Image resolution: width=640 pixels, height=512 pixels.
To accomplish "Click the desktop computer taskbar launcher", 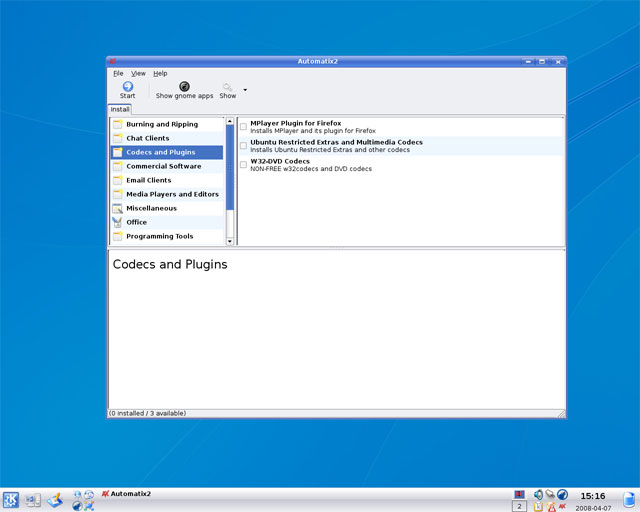I will [x=33, y=500].
